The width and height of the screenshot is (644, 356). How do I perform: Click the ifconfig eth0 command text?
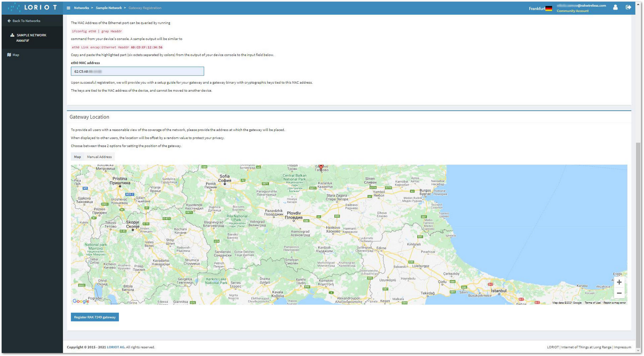click(97, 31)
